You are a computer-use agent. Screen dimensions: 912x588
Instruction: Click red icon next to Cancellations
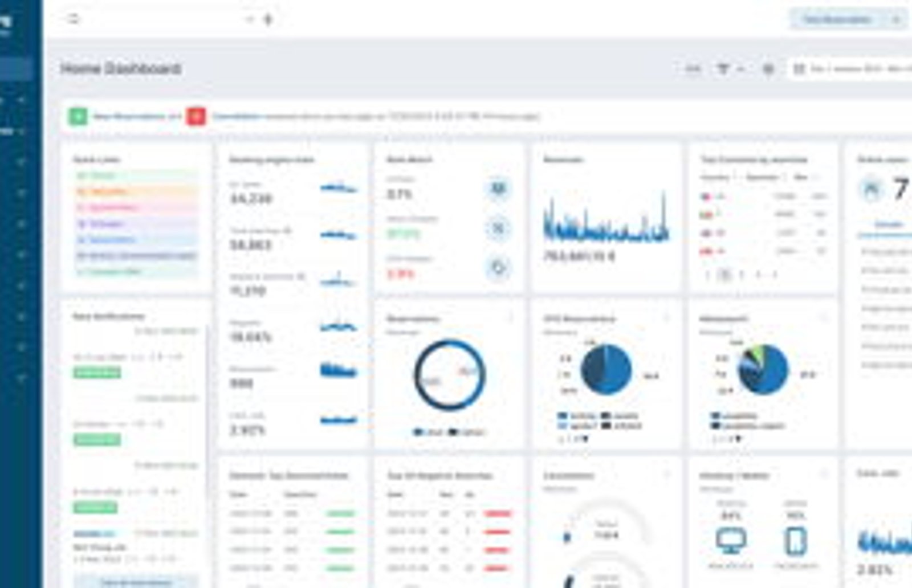point(196,116)
